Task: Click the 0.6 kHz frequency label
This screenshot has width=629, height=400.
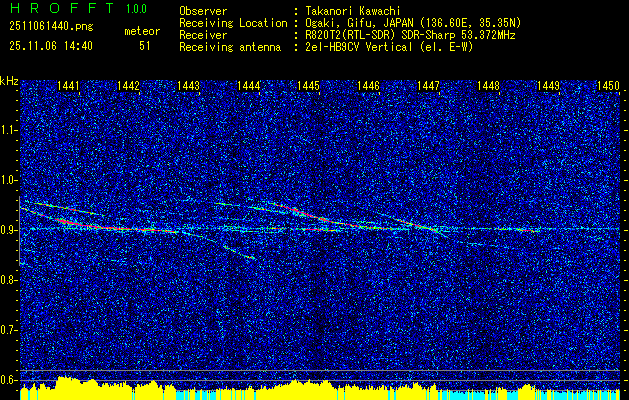Action: point(8,380)
